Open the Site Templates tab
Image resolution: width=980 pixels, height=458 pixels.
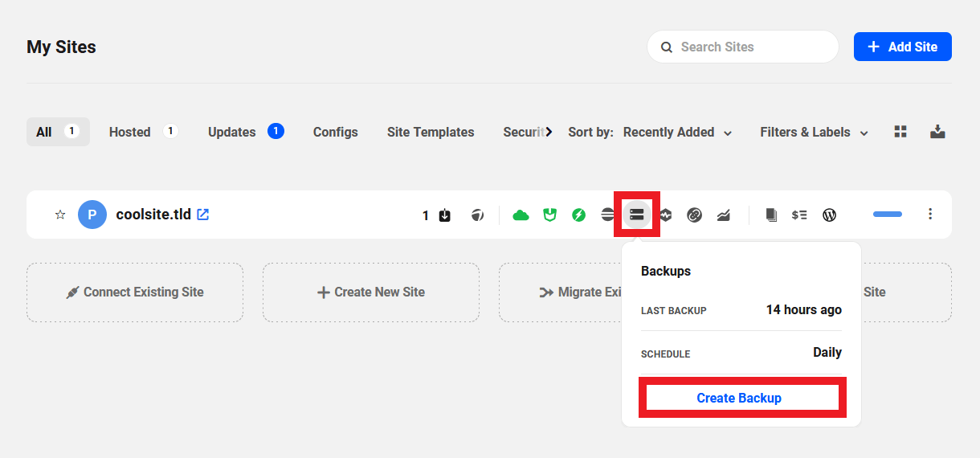click(x=431, y=132)
